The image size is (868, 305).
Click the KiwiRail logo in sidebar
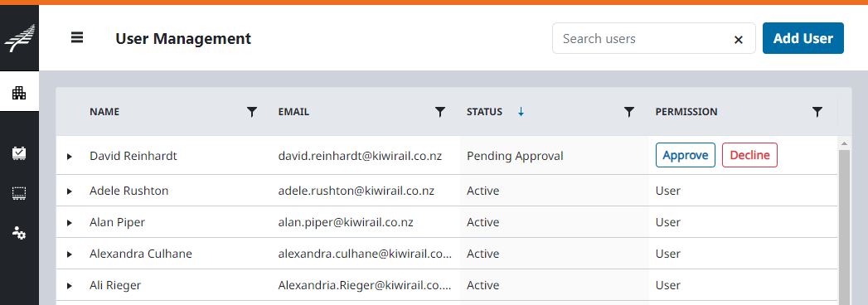pyautogui.click(x=19, y=38)
